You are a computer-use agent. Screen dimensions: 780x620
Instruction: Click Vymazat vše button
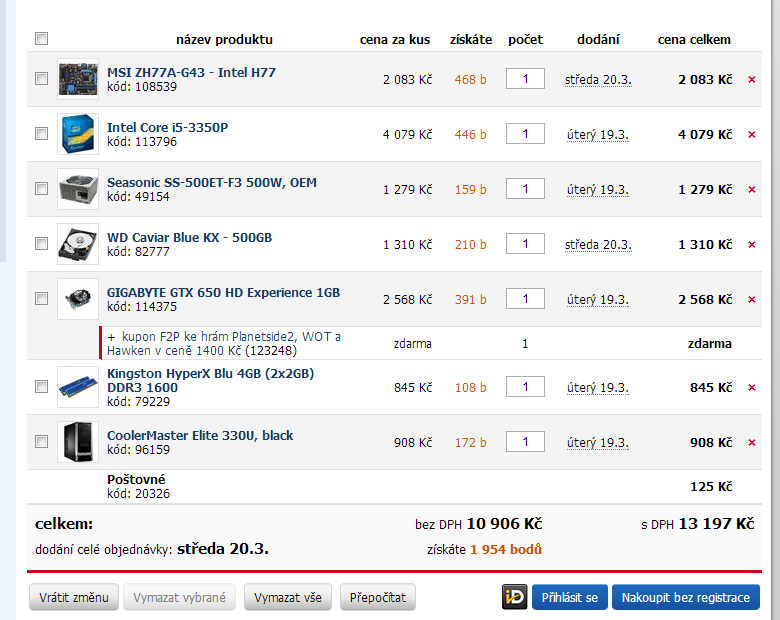288,597
